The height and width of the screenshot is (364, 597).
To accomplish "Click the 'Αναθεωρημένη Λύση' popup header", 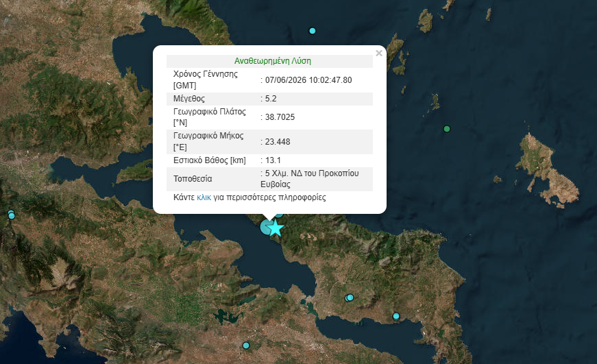I will 273,61.
